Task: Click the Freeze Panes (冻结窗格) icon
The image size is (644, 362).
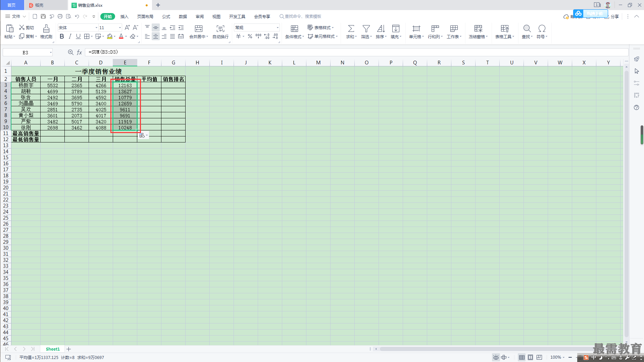Action: point(478,28)
